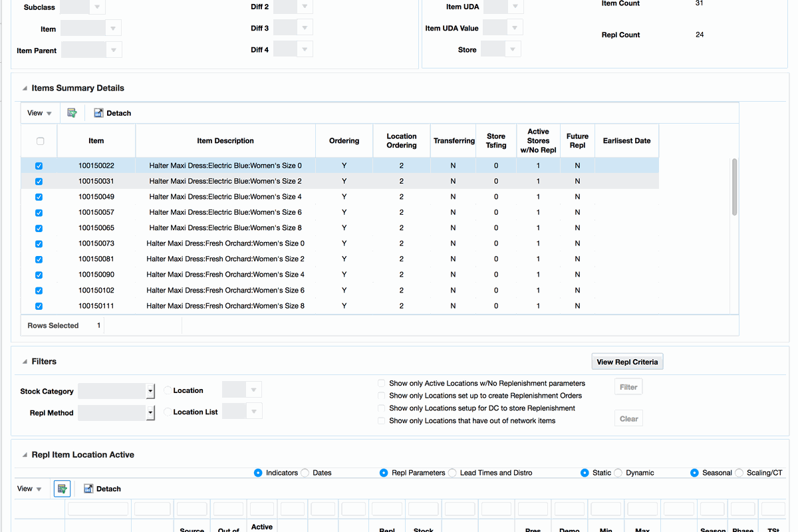
Task: Open the Repl Method dropdown
Action: pyautogui.click(x=150, y=413)
